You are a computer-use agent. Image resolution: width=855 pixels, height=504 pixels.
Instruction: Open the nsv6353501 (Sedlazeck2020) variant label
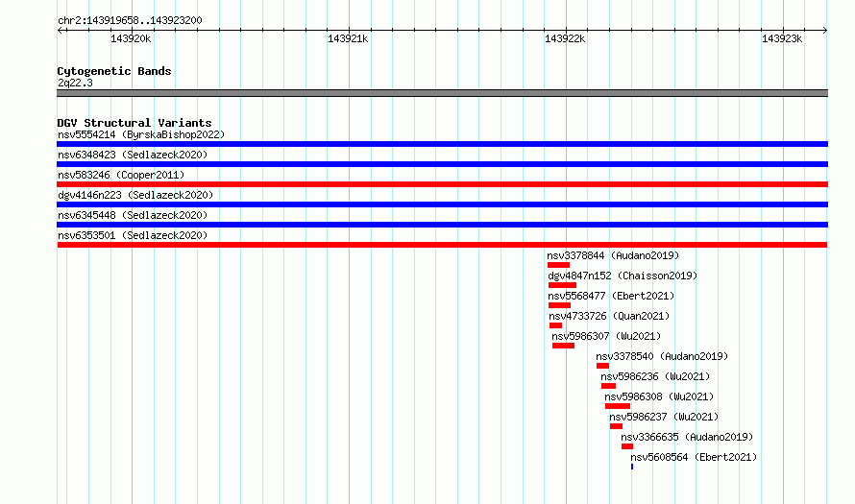point(133,235)
